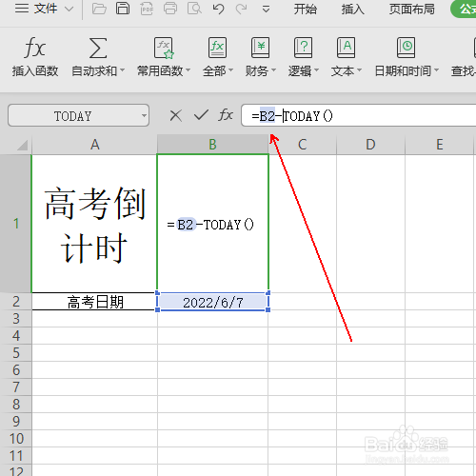
Task: Switch to the 开始 tab
Action: click(x=305, y=9)
